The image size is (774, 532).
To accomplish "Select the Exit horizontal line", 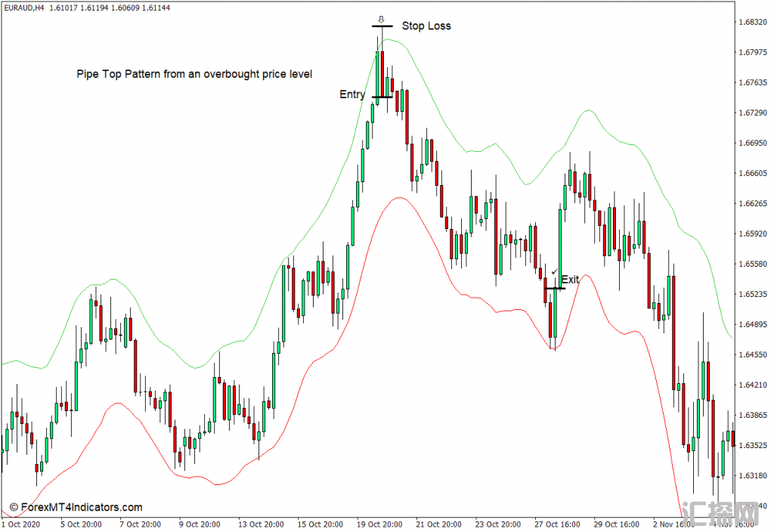I will pyautogui.click(x=555, y=288).
